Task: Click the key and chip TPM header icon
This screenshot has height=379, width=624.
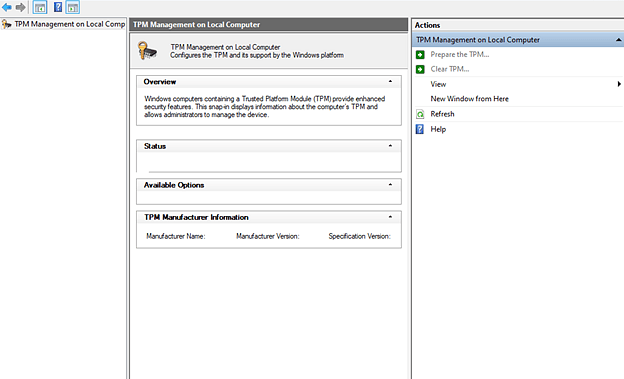Action: point(147,51)
